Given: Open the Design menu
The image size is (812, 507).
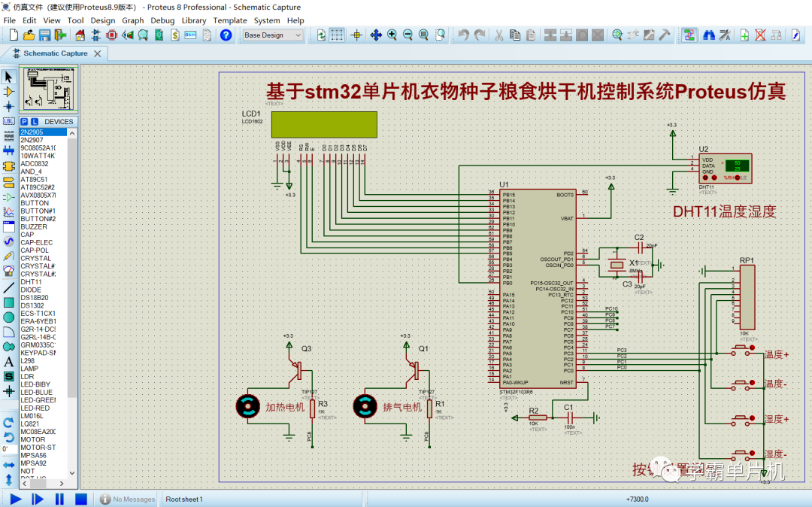Looking at the screenshot, I should pyautogui.click(x=102, y=20).
